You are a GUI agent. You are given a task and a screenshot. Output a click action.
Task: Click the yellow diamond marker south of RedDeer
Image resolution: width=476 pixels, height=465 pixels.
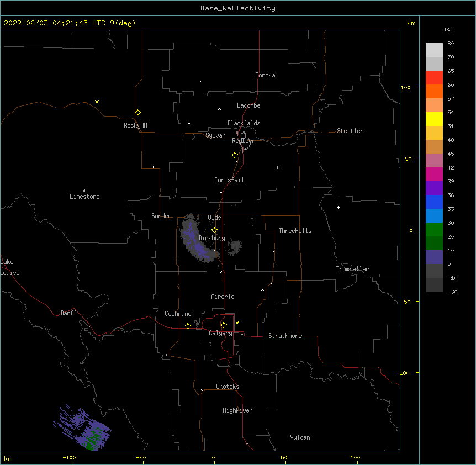[235, 155]
